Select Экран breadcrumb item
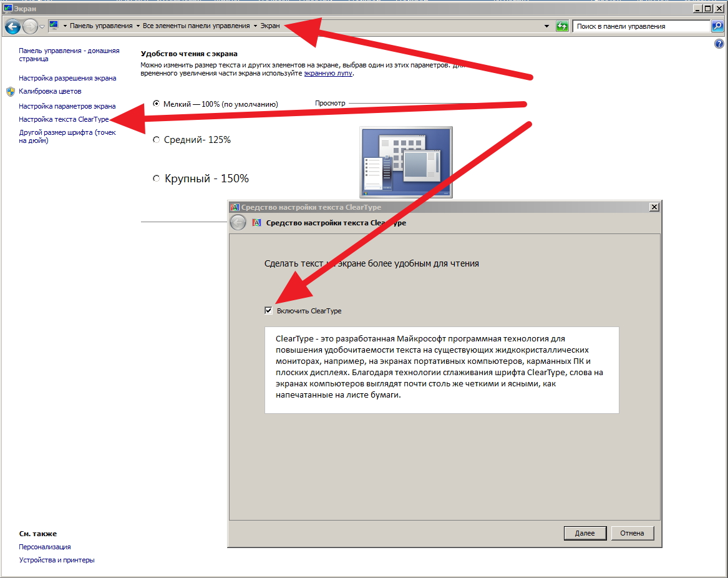 coord(269,26)
